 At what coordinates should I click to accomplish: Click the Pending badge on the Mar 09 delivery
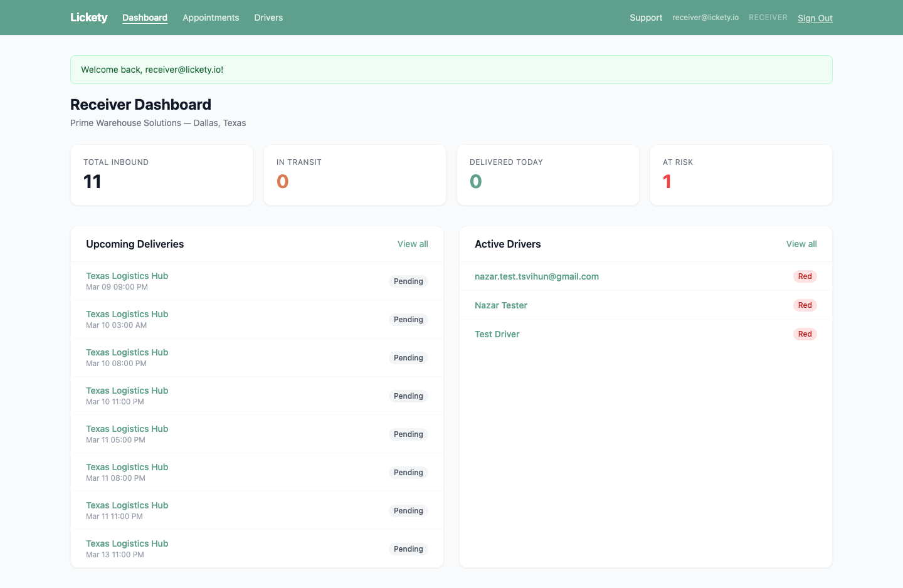tap(408, 281)
